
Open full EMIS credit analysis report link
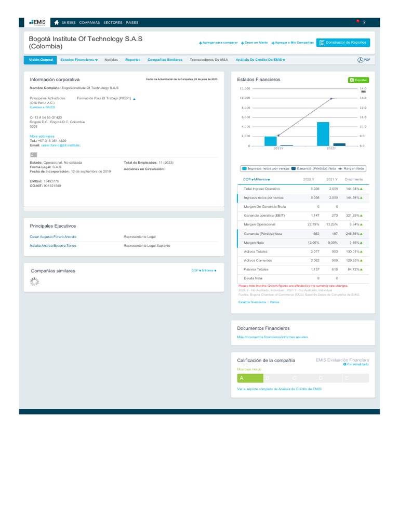[x=279, y=389]
